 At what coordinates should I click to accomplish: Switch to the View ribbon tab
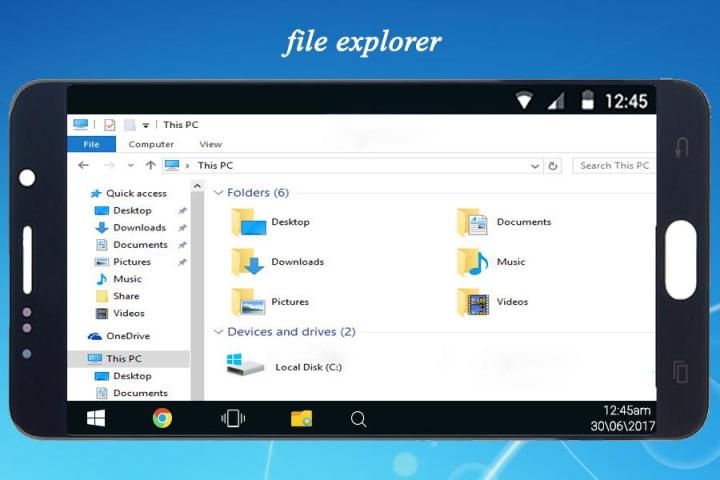point(210,144)
